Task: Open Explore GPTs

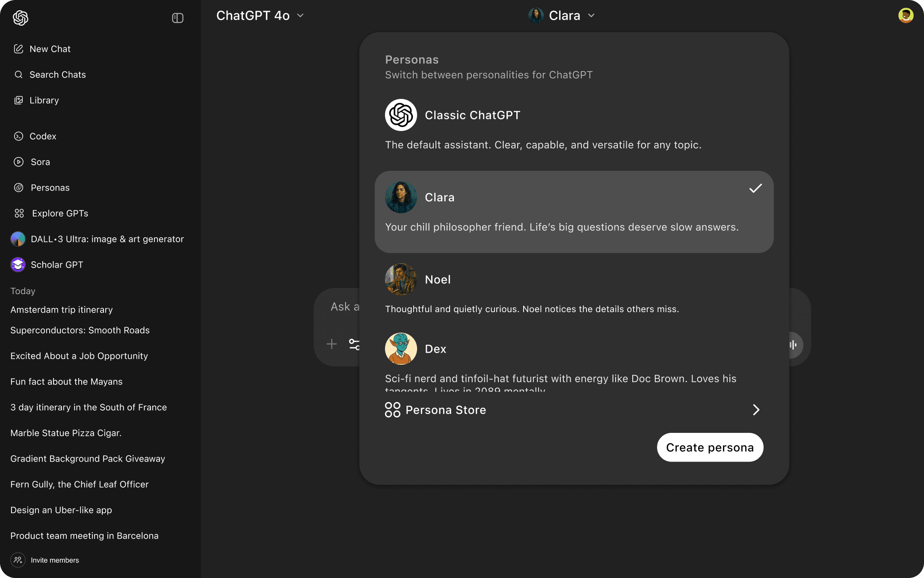Action: (51, 213)
